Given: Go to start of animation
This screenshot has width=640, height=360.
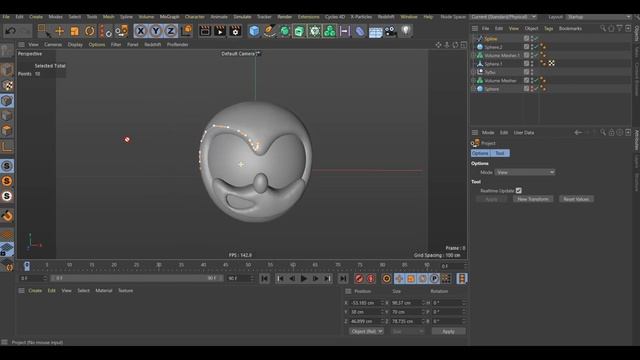Looking at the screenshot, I should (264, 279).
